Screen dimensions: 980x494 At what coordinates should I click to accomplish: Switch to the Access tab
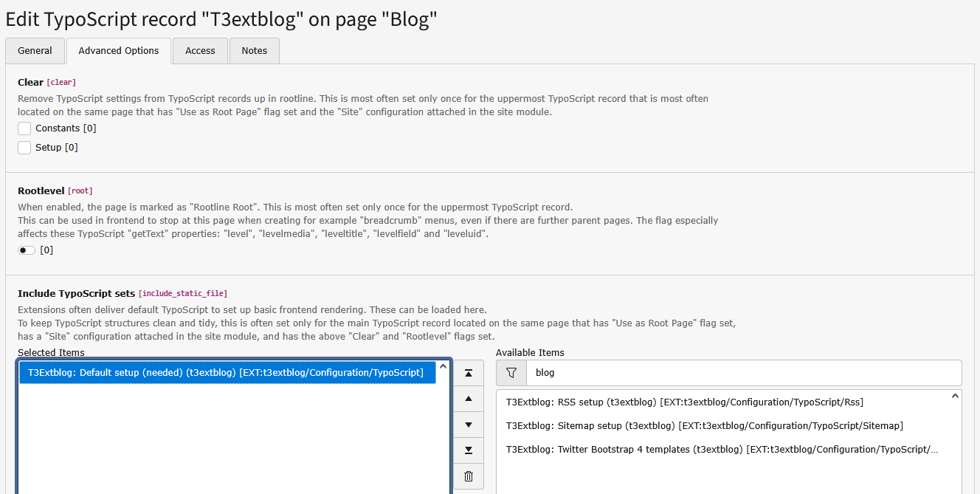pos(200,51)
